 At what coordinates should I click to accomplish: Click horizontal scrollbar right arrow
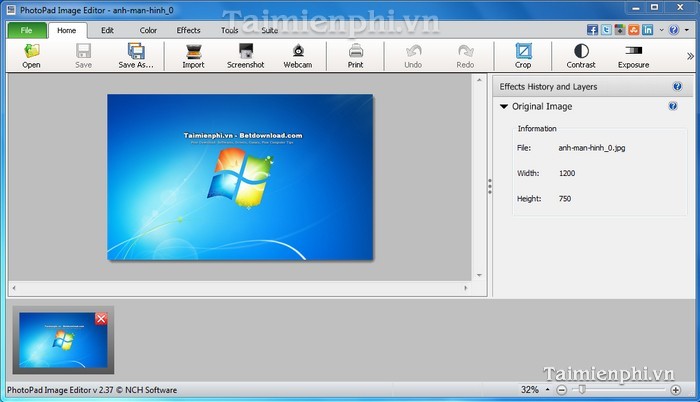[466, 288]
